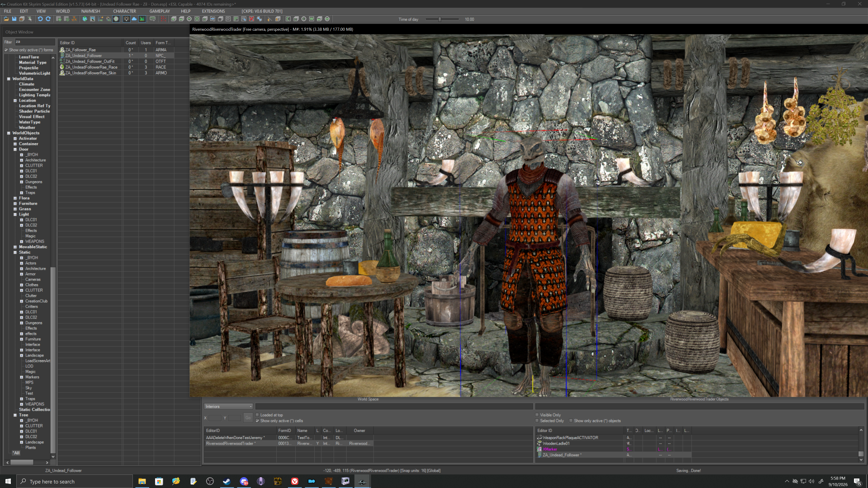The image size is (868, 488).
Task: Click the Redo arrow in toolbar
Action: point(48,19)
